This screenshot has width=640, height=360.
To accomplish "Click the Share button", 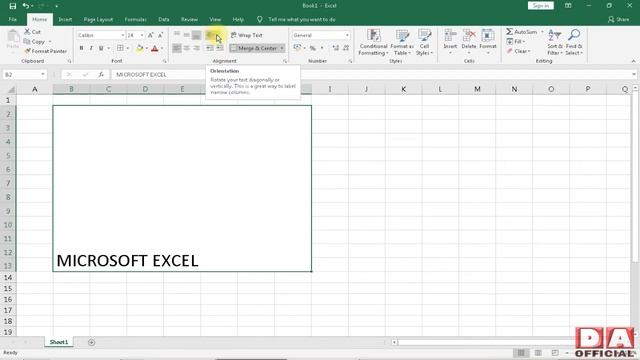I will click(618, 20).
